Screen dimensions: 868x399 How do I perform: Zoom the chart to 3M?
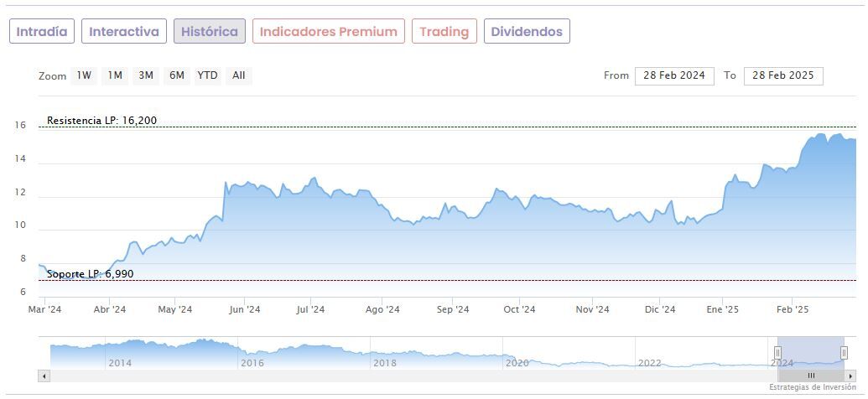point(146,75)
